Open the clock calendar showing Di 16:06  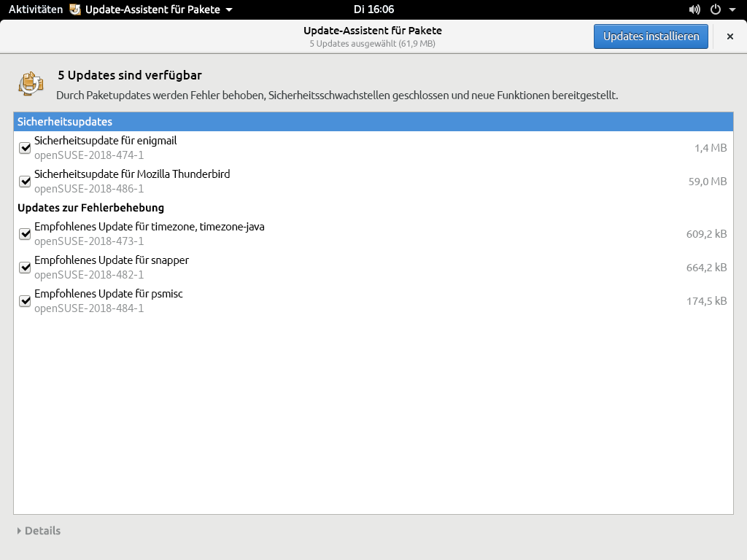tap(373, 9)
